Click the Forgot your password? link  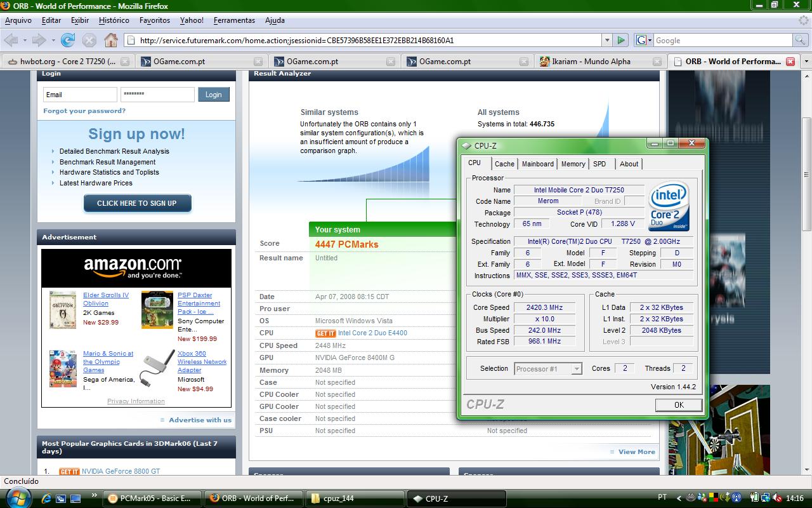[84, 110]
